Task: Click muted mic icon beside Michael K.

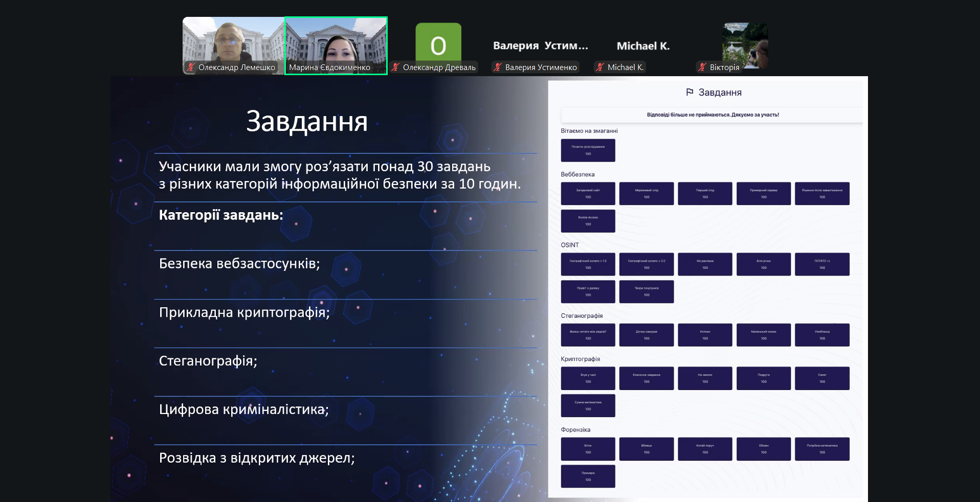Action: 600,67
